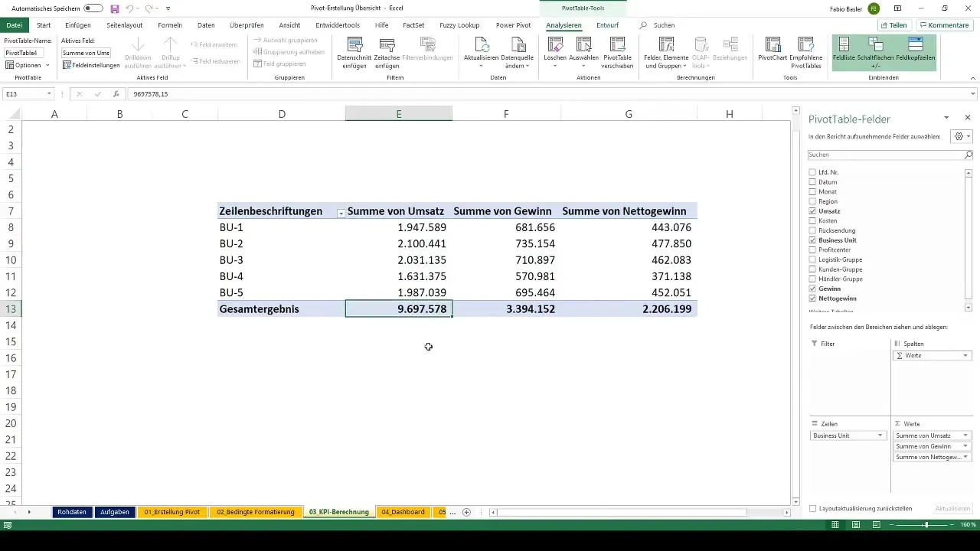Switch to page layout view icon
The height and width of the screenshot is (551, 980).
[855, 525]
